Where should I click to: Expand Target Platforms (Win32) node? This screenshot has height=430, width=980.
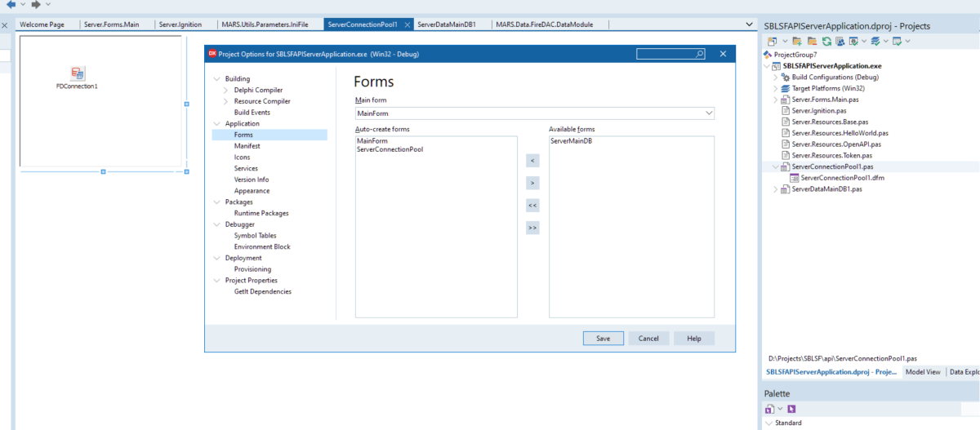click(x=775, y=88)
